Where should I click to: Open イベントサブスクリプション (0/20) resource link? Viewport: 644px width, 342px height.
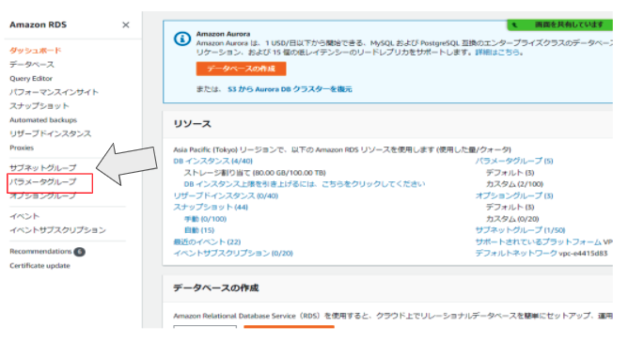[x=233, y=254]
